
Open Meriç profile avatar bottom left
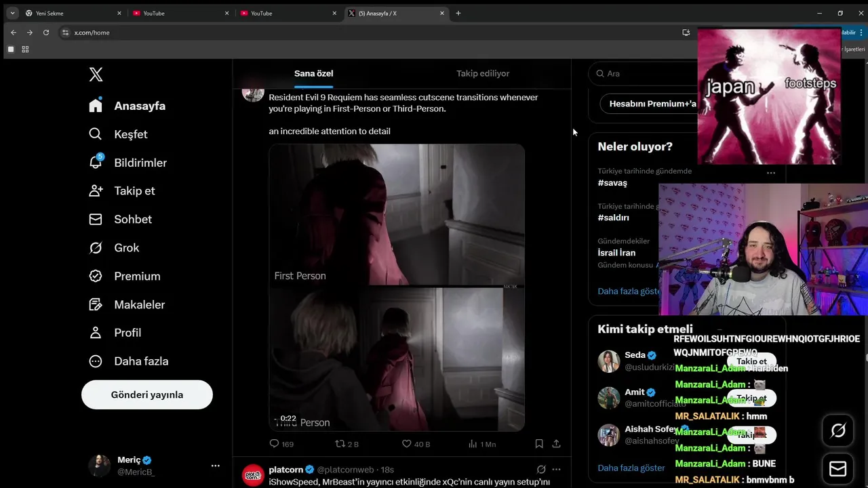(99, 466)
